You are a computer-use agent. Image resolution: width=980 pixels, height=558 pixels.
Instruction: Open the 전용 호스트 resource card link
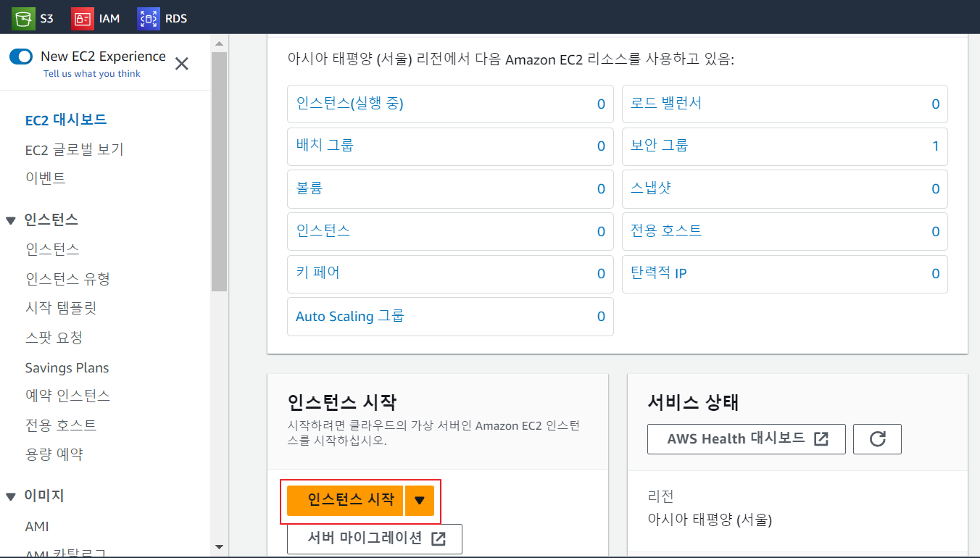click(x=666, y=230)
